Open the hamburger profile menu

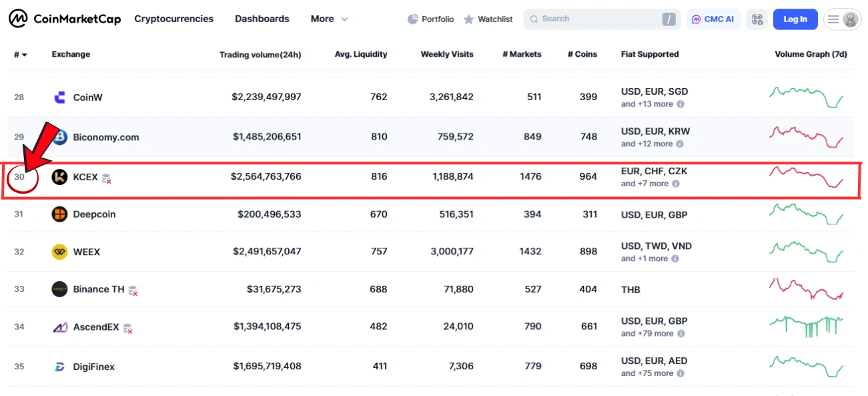842,19
